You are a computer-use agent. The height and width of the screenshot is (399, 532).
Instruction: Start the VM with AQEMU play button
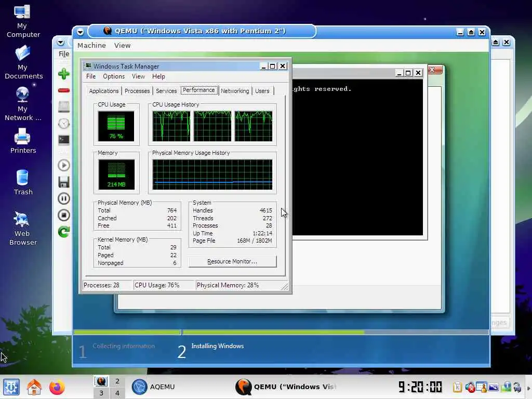pyautogui.click(x=63, y=165)
